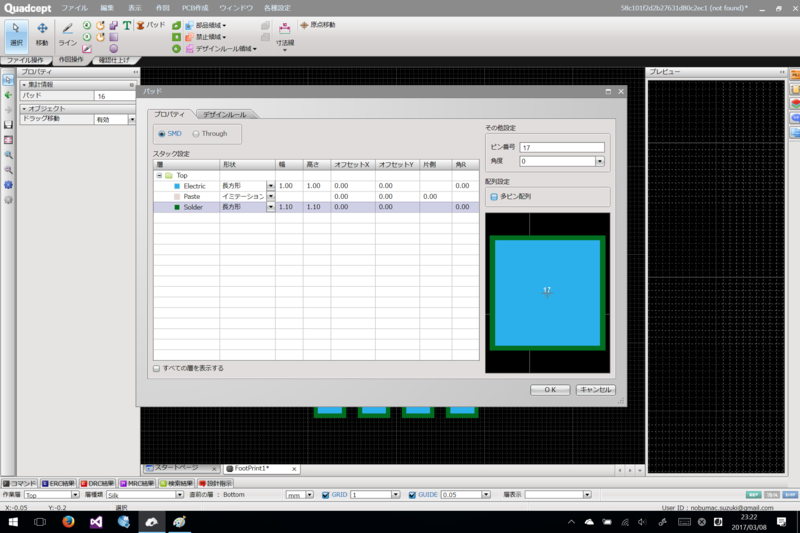Click the OK button
Image resolution: width=800 pixels, height=533 pixels.
click(550, 390)
